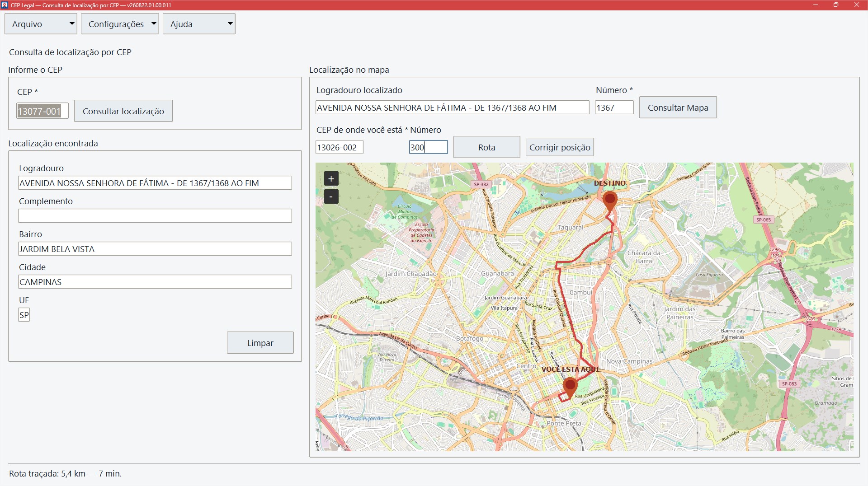
Task: Click the Cambuí neighborhood label on map
Action: click(x=581, y=292)
